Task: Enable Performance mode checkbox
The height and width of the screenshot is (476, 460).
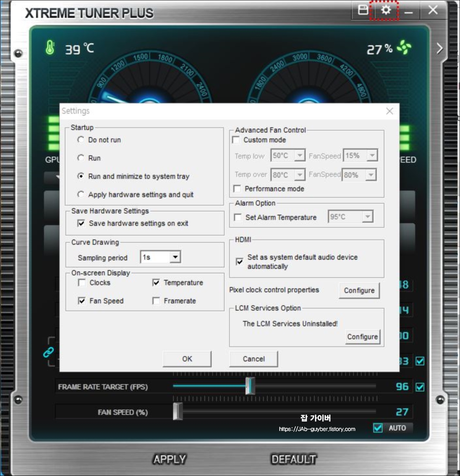Action: click(237, 189)
